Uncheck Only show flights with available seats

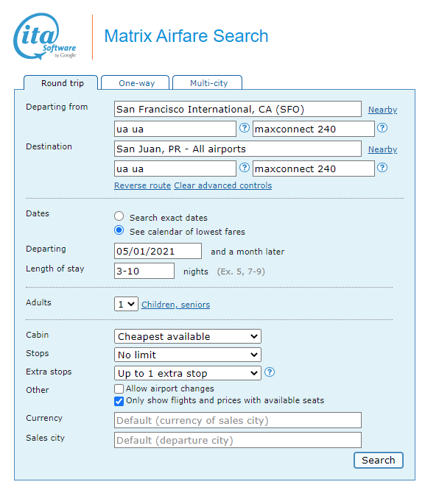click(119, 401)
